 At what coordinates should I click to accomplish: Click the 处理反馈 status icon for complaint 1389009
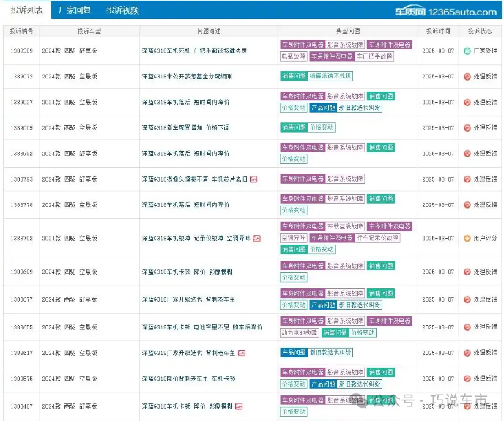(467, 128)
